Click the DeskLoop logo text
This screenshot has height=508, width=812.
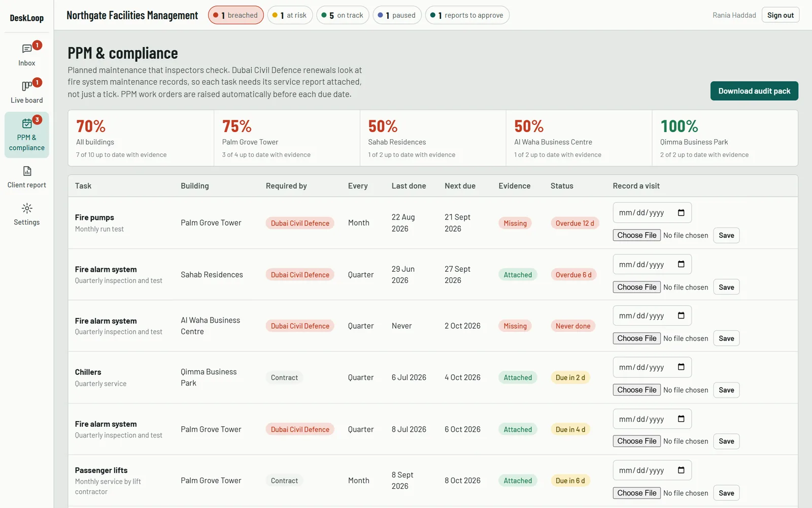coord(27,18)
